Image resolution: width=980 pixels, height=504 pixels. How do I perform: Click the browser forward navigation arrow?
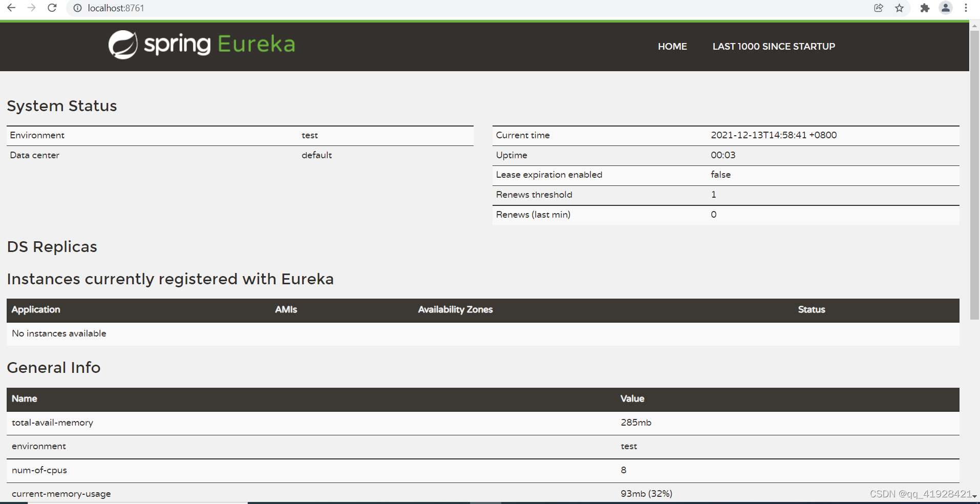pos(31,8)
